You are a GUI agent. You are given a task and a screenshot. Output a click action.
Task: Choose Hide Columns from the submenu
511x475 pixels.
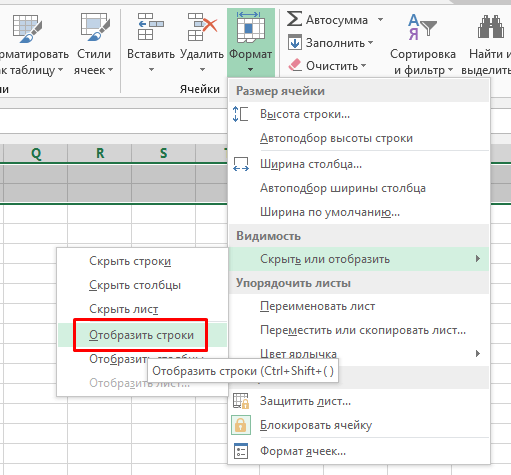pos(135,285)
